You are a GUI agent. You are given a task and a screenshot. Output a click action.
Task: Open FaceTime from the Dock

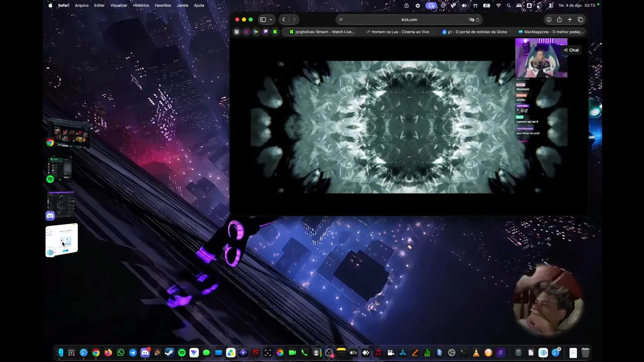click(292, 353)
